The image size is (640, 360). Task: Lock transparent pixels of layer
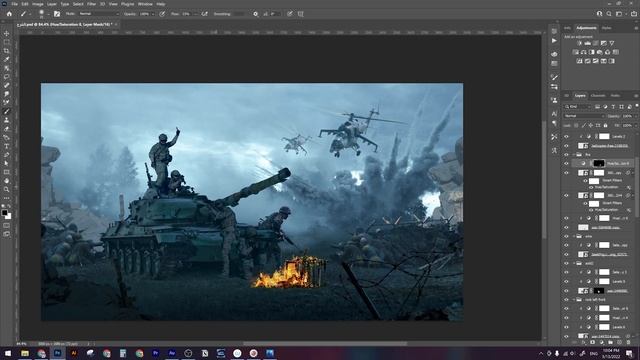point(576,125)
